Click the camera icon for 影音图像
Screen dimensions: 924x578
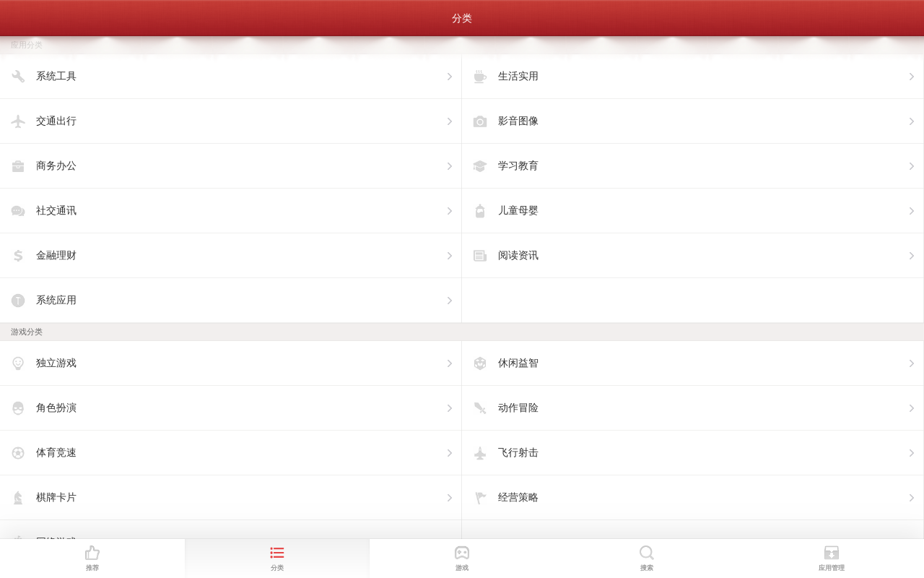coord(480,121)
